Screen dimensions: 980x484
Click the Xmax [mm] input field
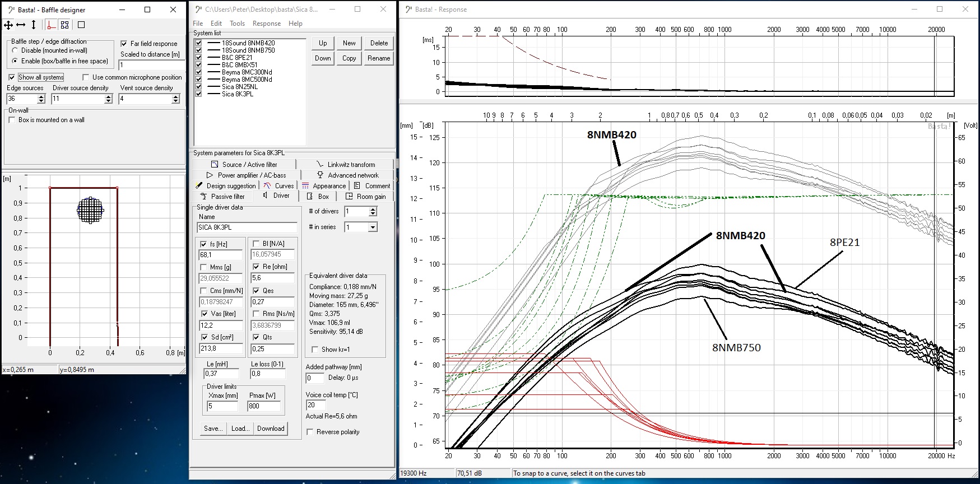click(222, 406)
